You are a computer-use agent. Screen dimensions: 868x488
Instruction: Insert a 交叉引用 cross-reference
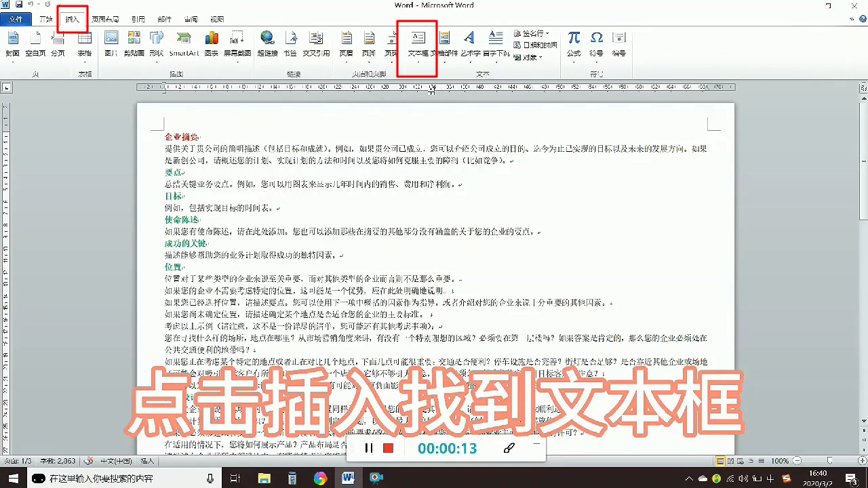[316, 44]
